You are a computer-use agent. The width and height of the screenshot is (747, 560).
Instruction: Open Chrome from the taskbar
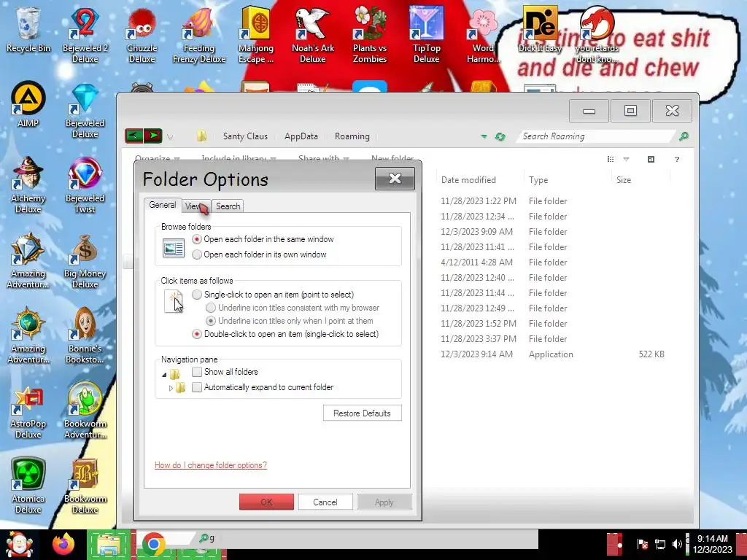click(153, 544)
